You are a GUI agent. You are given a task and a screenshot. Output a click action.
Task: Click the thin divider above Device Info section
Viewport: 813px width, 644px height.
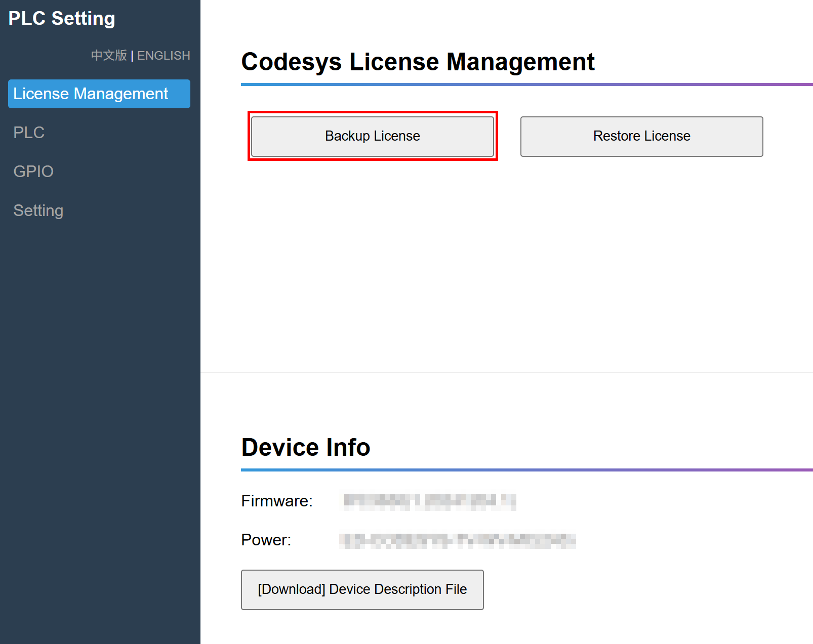506,372
